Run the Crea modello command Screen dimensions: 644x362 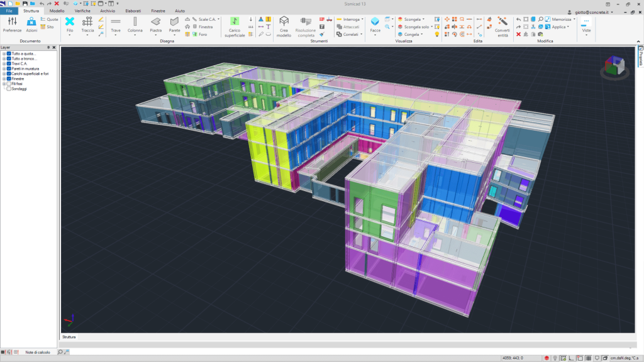click(x=284, y=27)
